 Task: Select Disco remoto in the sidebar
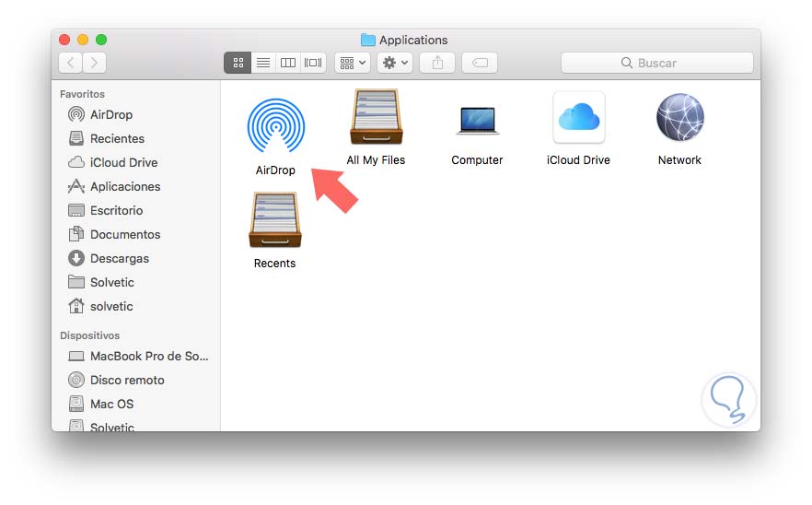pyautogui.click(x=135, y=380)
